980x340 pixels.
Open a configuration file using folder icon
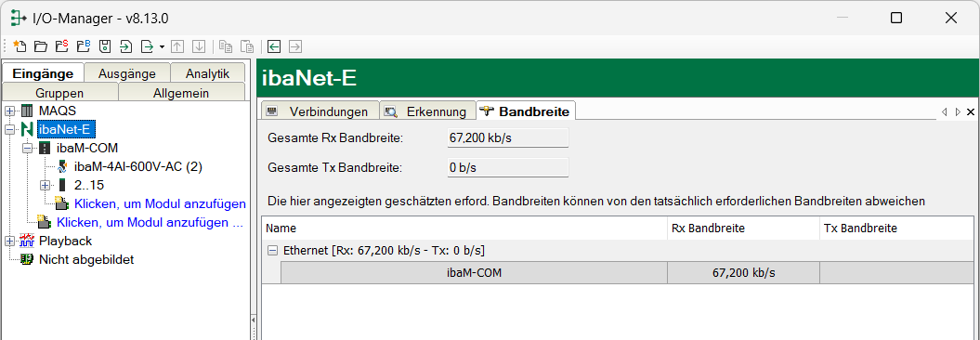point(41,46)
